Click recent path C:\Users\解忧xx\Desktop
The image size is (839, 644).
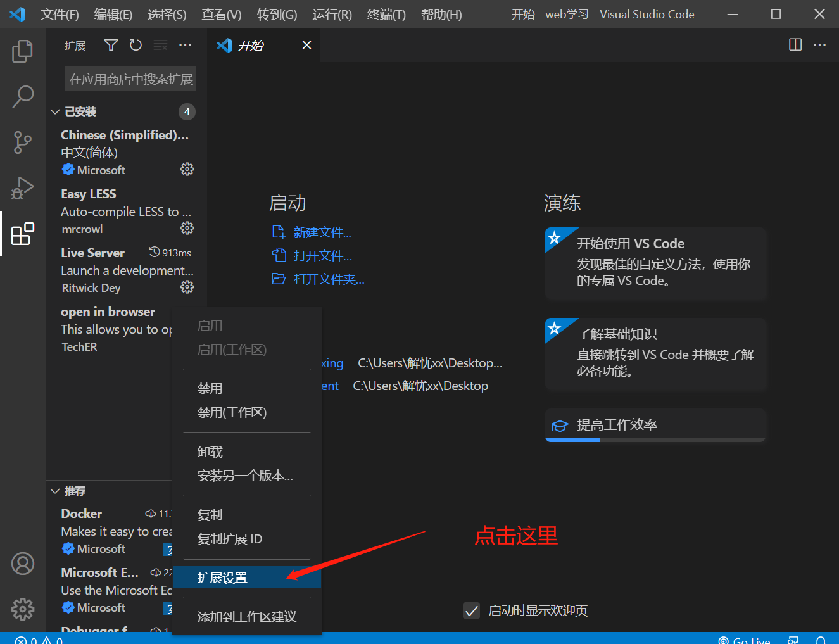pos(420,386)
